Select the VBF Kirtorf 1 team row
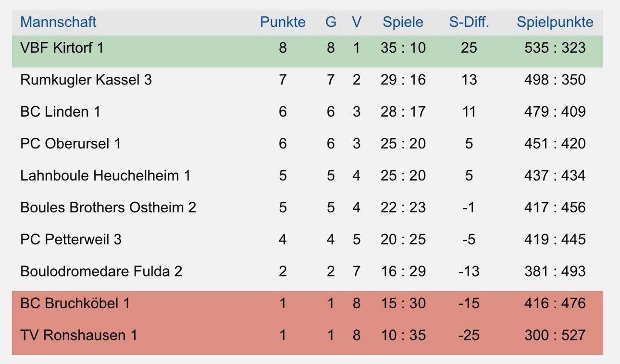 [x=62, y=48]
